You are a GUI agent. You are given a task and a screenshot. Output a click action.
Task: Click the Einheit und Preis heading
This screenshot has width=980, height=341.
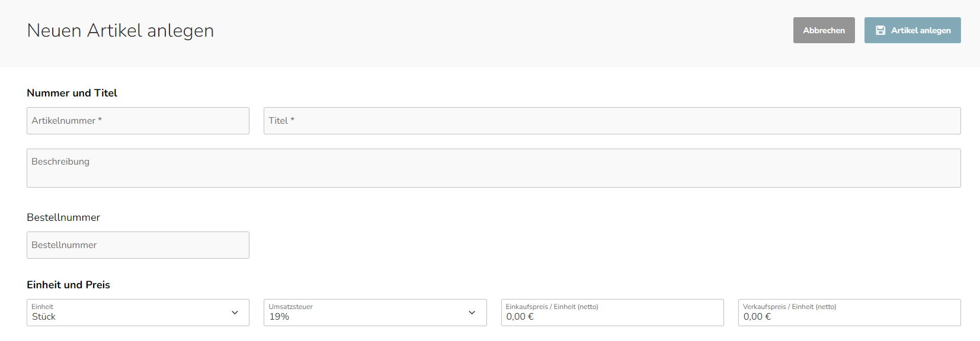pyautogui.click(x=68, y=285)
